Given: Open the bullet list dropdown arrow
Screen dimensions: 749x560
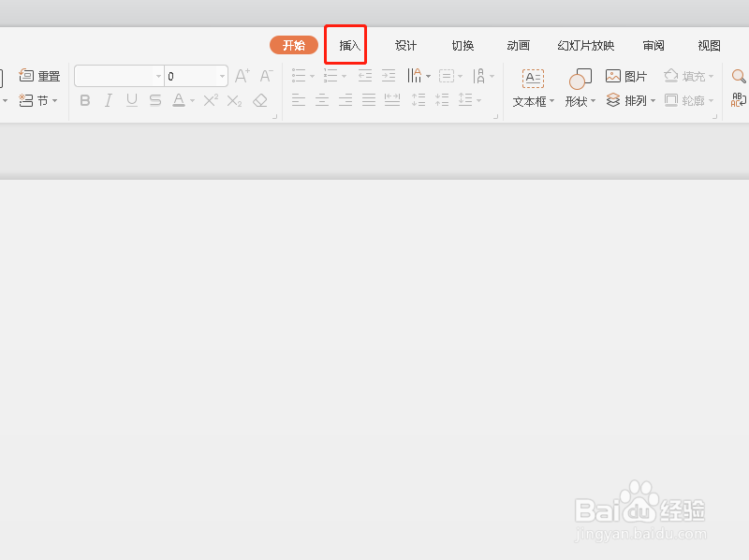Looking at the screenshot, I should pos(312,75).
